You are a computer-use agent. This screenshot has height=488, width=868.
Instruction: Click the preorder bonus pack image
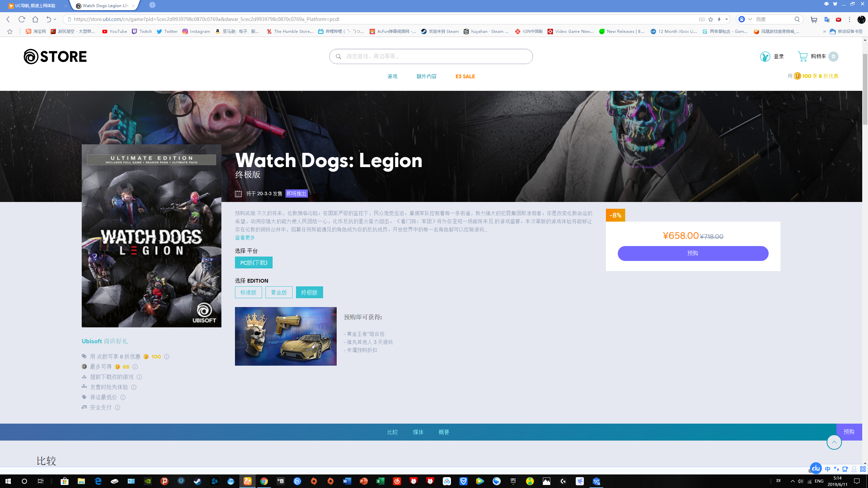pos(286,336)
